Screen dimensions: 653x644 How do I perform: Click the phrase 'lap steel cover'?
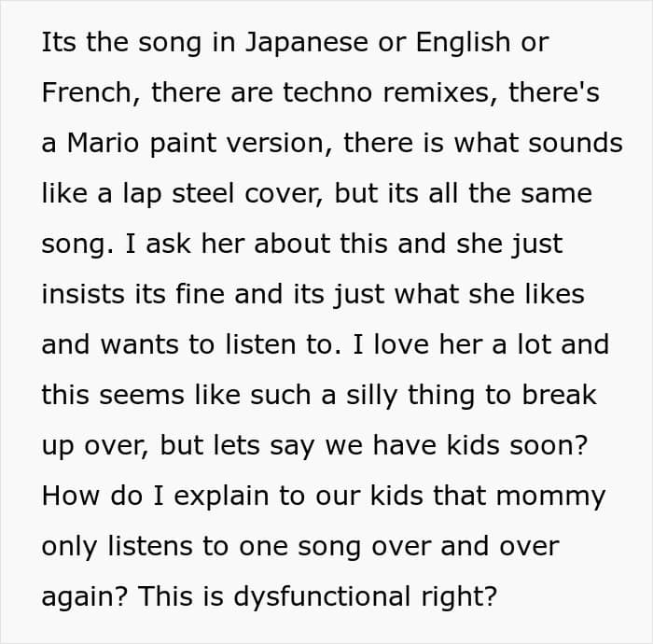point(223,194)
